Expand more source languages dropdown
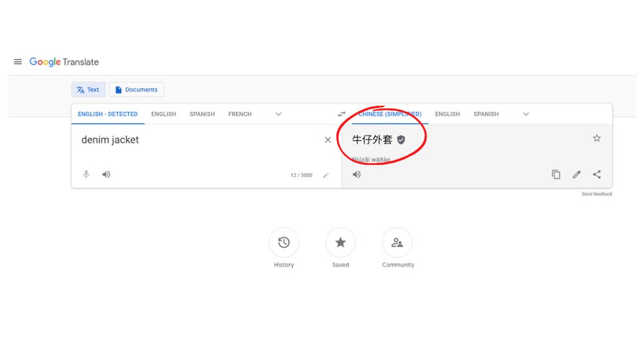This screenshot has width=644, height=340. point(278,114)
